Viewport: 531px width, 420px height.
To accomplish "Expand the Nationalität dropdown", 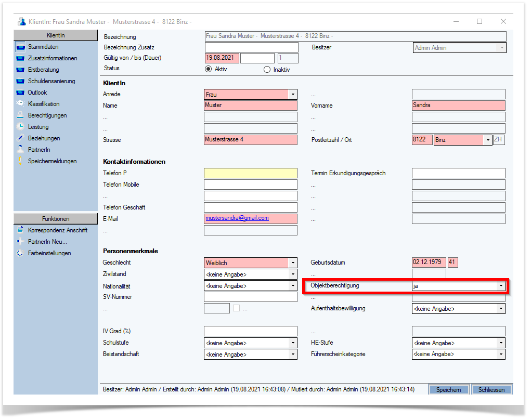I will (293, 286).
